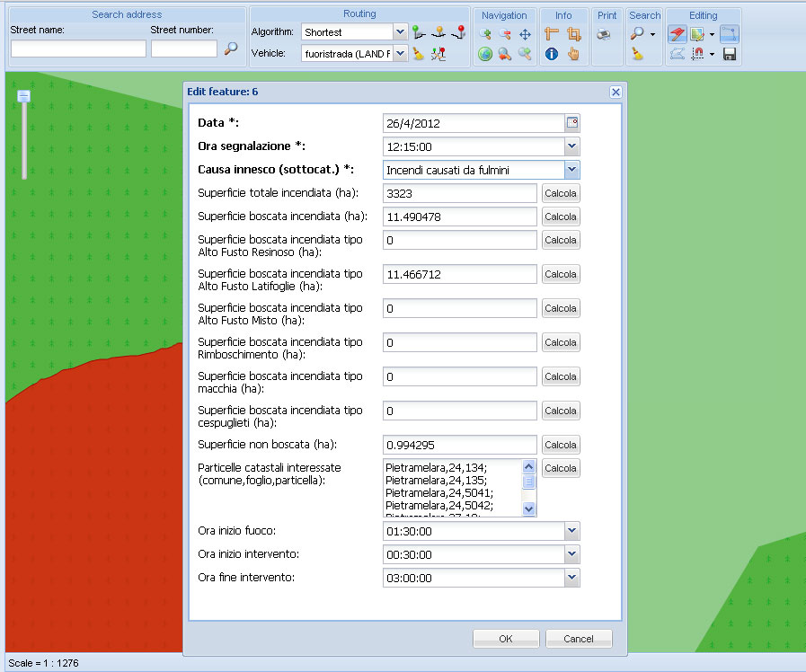Screen dimensions: 806x672
Task: Click the map zoom slider handle
Action: (x=24, y=95)
